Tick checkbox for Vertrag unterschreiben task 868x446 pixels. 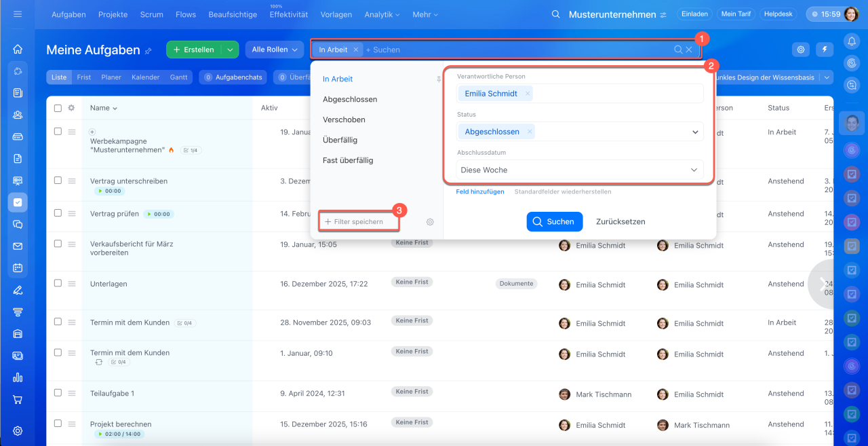click(58, 181)
